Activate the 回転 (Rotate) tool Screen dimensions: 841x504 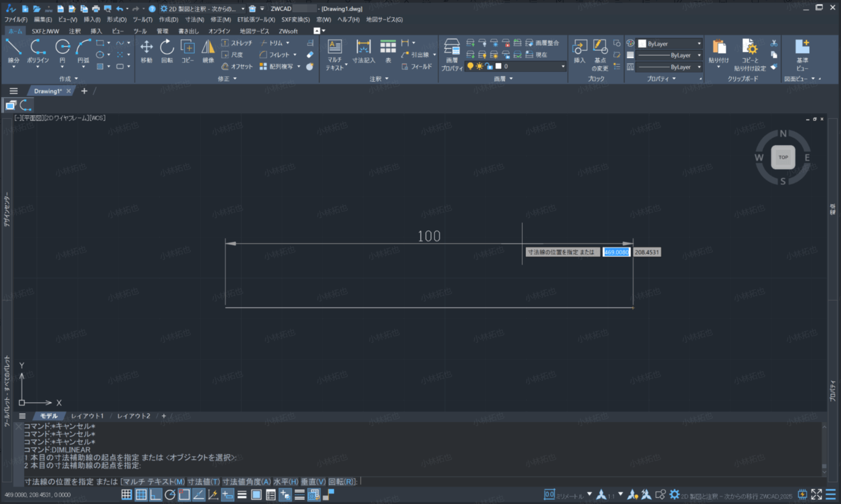click(167, 52)
